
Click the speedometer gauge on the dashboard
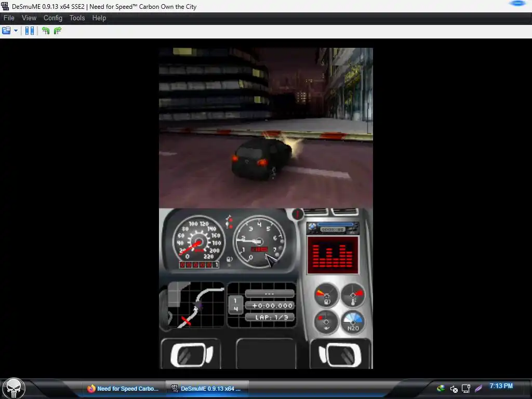[x=198, y=242]
